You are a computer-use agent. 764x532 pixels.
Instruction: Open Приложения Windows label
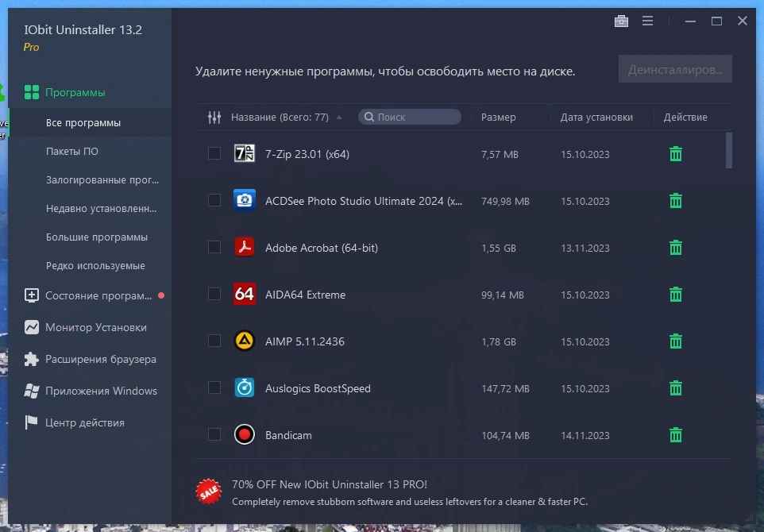tap(102, 391)
